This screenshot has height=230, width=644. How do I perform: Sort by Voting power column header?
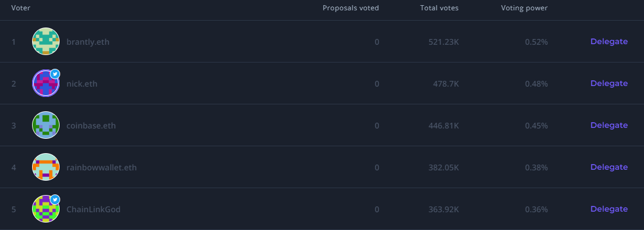click(524, 8)
